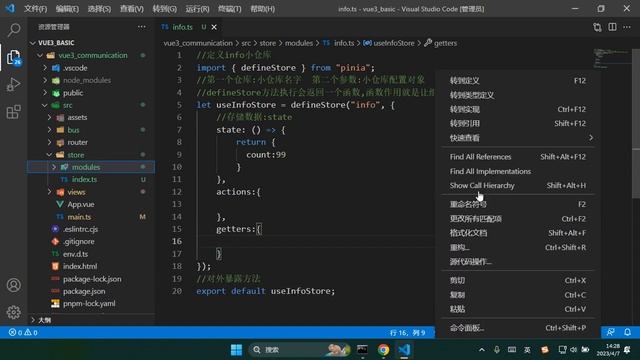Collapse the store folder
Viewport: 640px width, 360px height.
point(49,155)
